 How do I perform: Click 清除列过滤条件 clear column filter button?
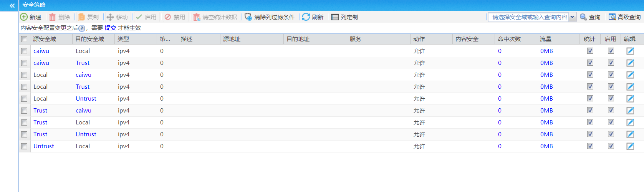(x=270, y=17)
